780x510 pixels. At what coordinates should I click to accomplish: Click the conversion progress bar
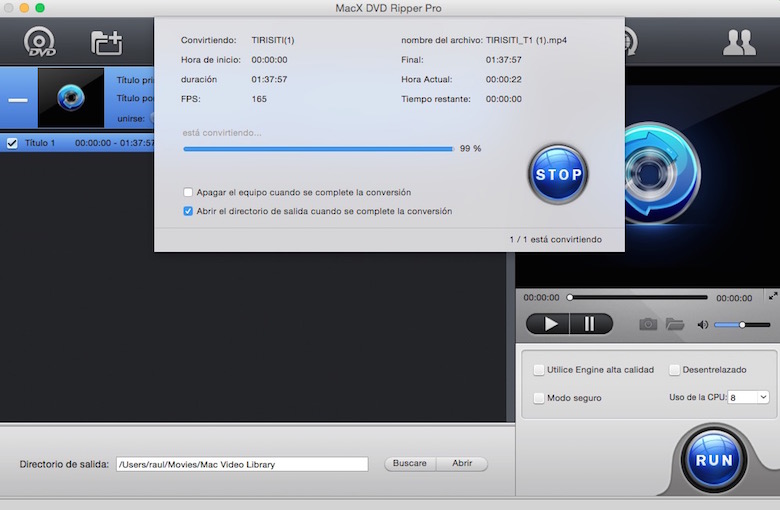coord(318,149)
